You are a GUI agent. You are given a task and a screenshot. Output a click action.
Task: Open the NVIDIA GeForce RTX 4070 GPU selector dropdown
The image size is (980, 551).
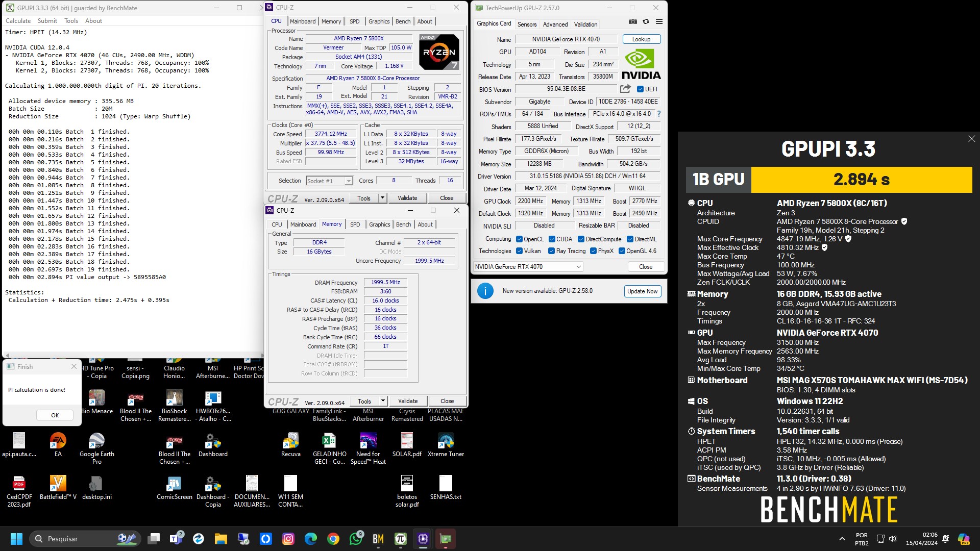tap(528, 267)
